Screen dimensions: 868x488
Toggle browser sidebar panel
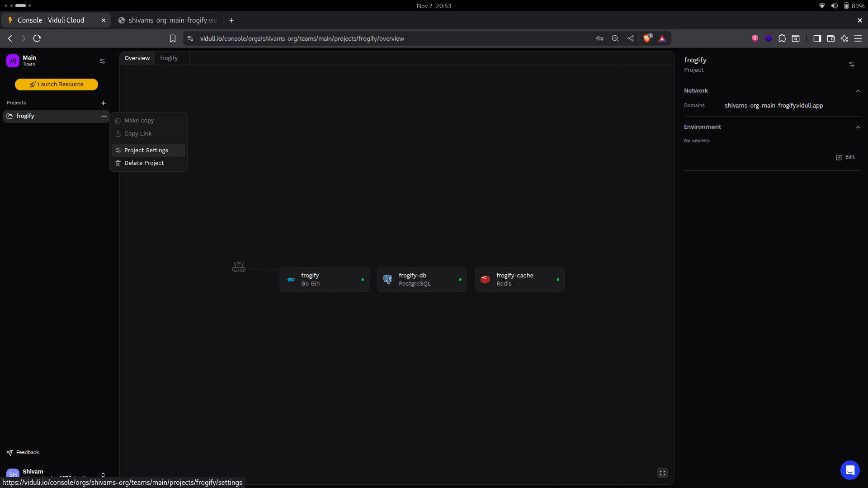tap(817, 38)
